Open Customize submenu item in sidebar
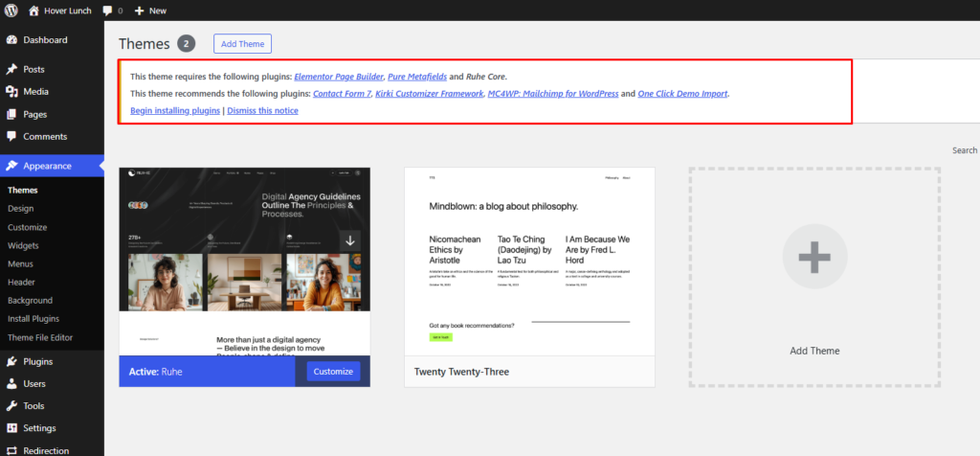Screen dimensions: 980x456 point(27,227)
